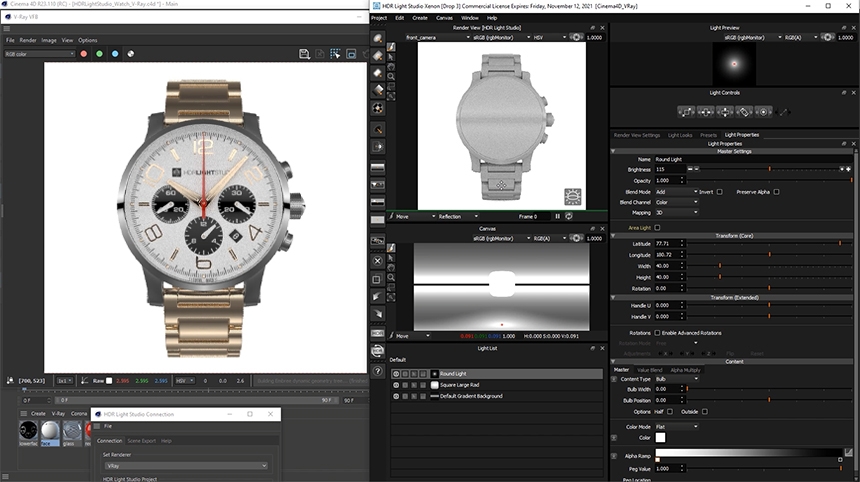860x482 pixels.
Task: Click the first Light Controls icon
Action: tap(686, 112)
